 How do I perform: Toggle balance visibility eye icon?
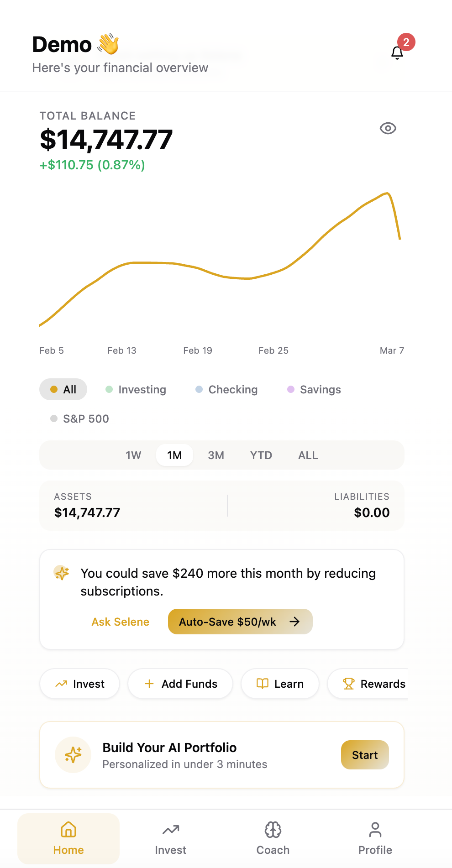[x=388, y=129]
